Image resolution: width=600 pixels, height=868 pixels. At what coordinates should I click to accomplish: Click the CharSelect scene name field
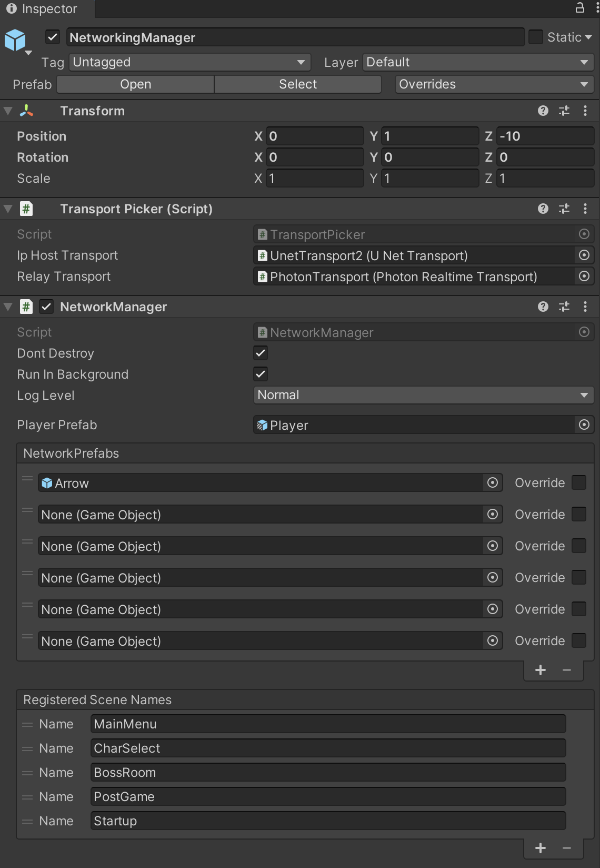[x=328, y=748]
